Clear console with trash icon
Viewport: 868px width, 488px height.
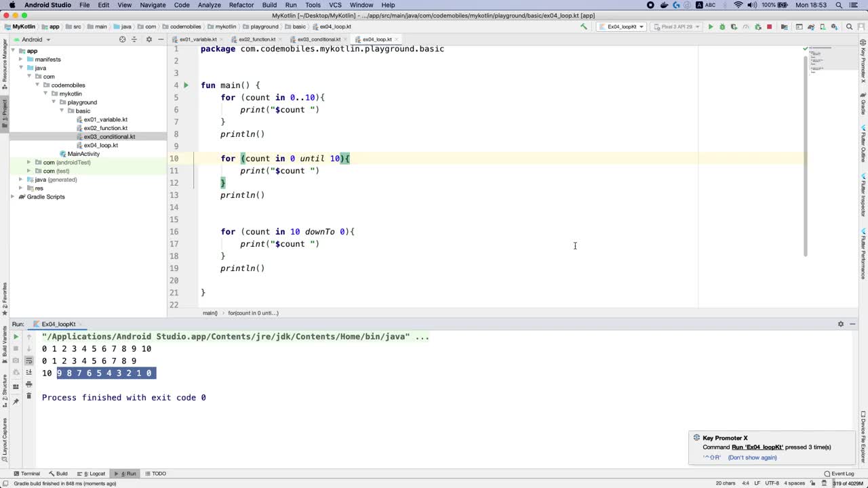tap(28, 396)
